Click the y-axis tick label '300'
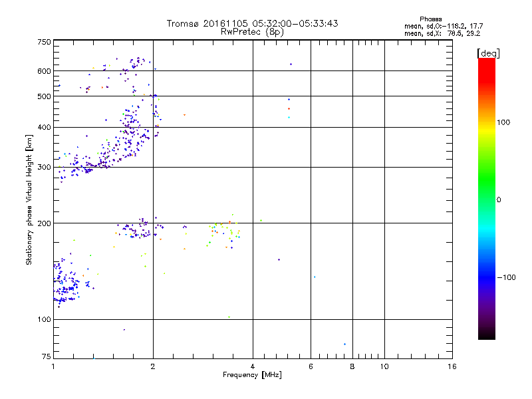The image size is (532, 399). (x=44, y=167)
